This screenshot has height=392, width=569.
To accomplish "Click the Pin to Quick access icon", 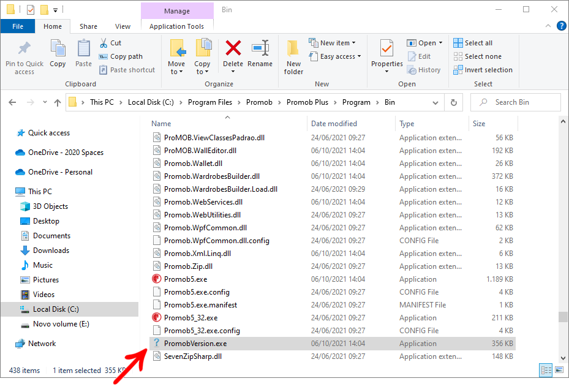I will tap(24, 48).
